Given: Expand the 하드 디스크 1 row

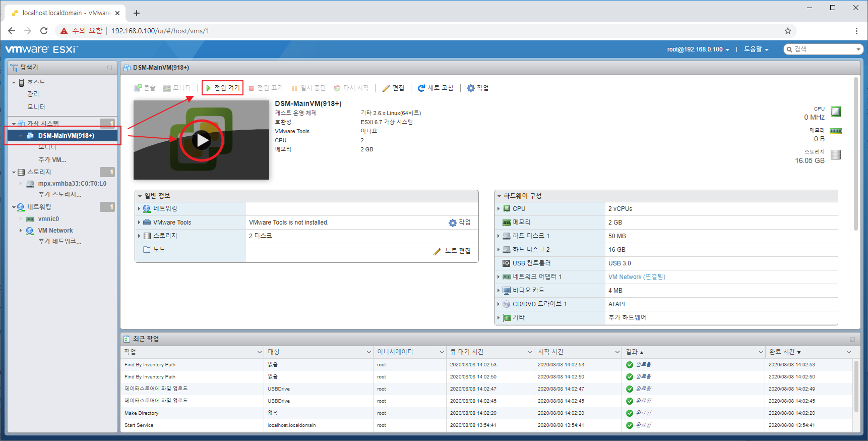Looking at the screenshot, I should coord(499,236).
